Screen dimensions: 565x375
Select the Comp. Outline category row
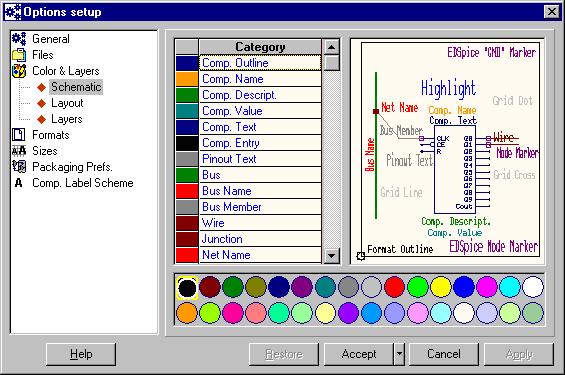[260, 63]
